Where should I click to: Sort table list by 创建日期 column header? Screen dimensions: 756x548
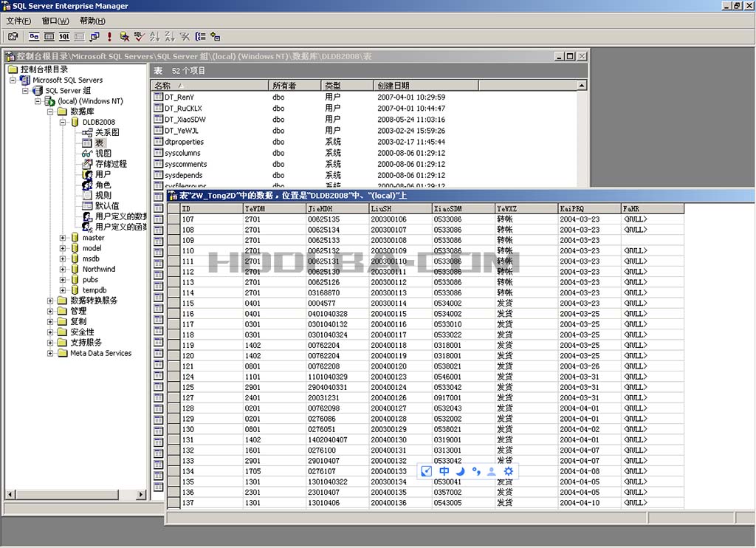pyautogui.click(x=426, y=86)
